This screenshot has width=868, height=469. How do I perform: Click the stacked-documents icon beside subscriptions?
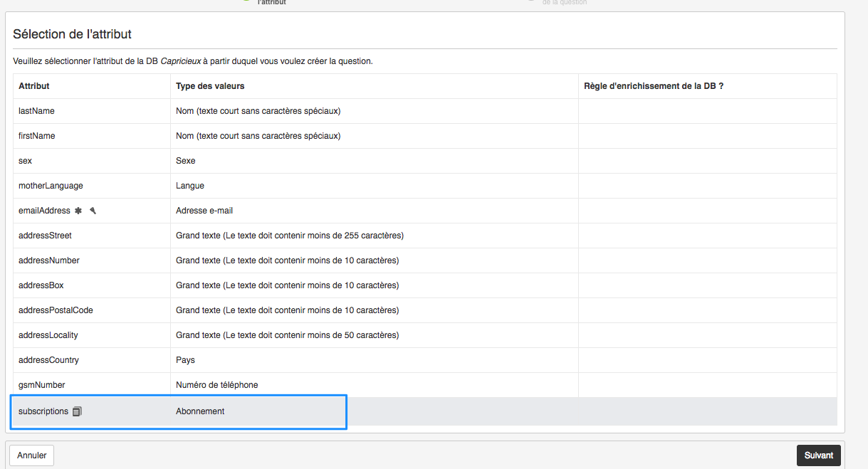pyautogui.click(x=77, y=411)
